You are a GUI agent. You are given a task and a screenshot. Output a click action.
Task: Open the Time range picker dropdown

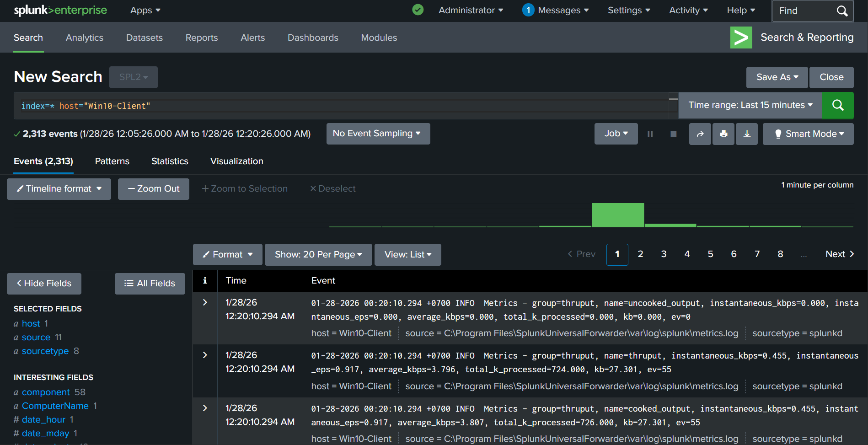[750, 105]
